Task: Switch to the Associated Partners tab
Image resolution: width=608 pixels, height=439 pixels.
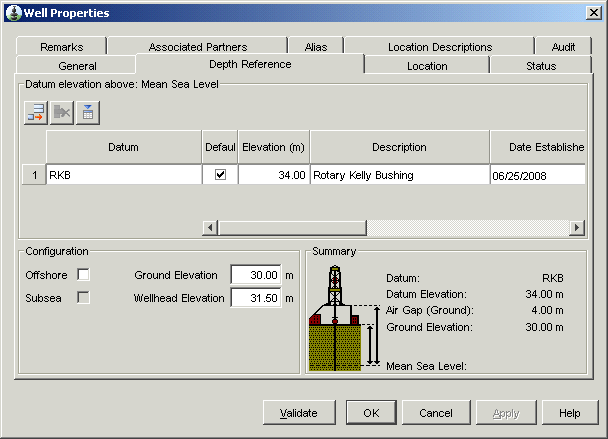Action: (198, 47)
